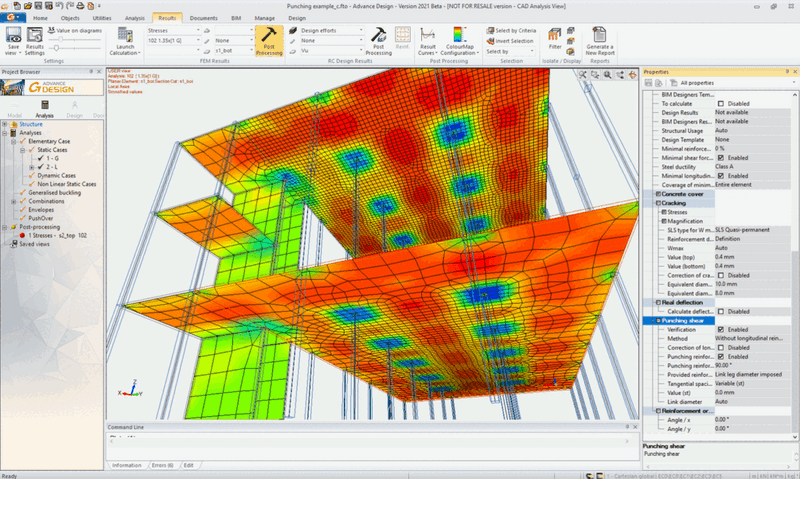Click the Value on diagrams icon
The height and width of the screenshot is (532, 800).
[51, 31]
